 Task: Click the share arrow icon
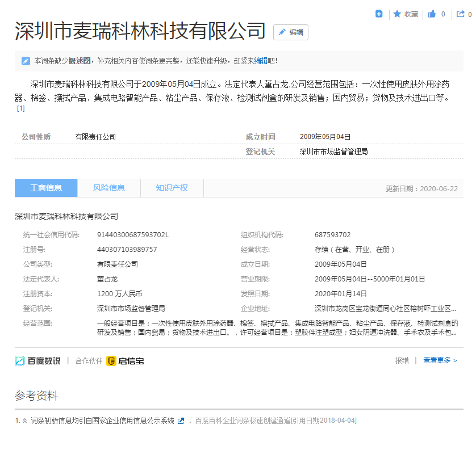(460, 14)
